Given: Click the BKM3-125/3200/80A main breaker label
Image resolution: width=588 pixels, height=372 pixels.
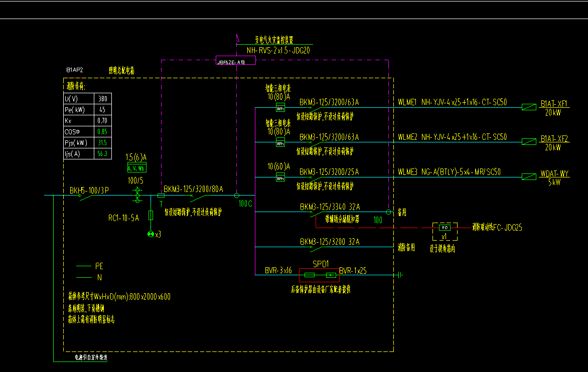Looking at the screenshot, I should [x=193, y=189].
